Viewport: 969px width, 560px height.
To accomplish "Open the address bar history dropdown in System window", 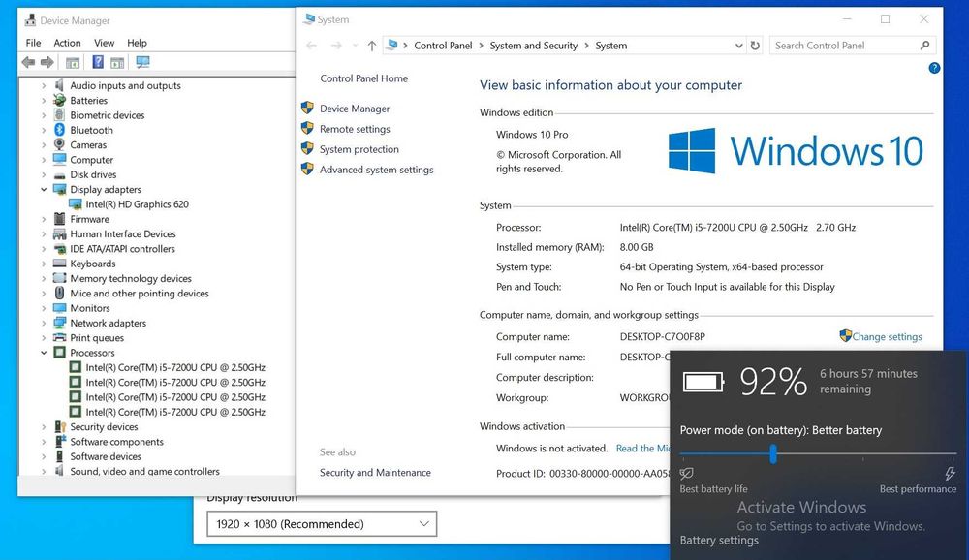I will coord(738,46).
